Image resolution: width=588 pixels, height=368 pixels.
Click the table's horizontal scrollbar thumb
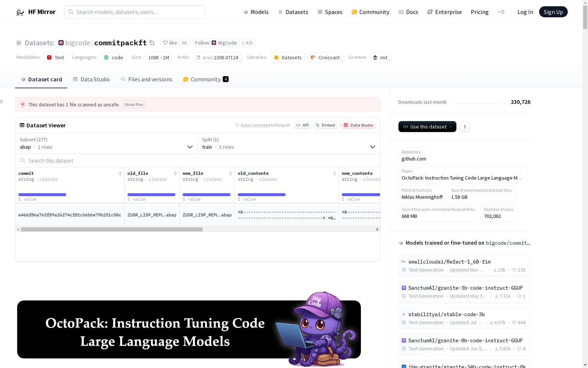tap(112, 229)
